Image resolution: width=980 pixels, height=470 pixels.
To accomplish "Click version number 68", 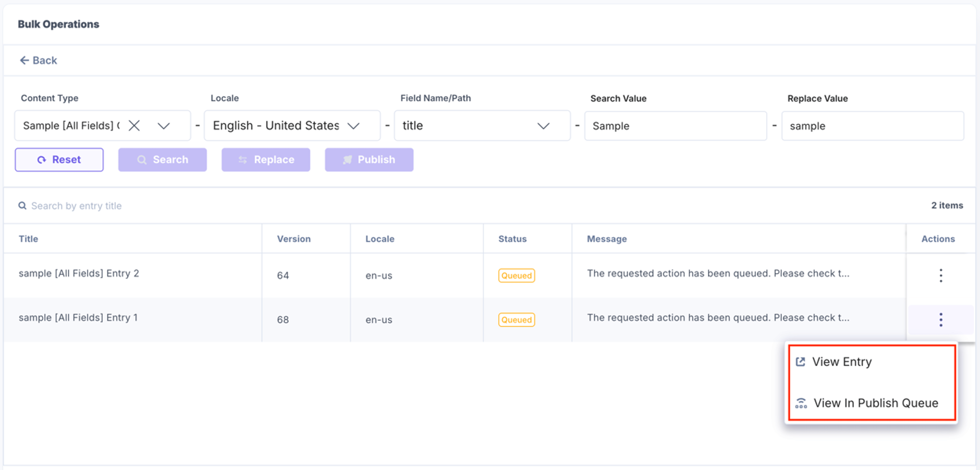I will point(283,320).
